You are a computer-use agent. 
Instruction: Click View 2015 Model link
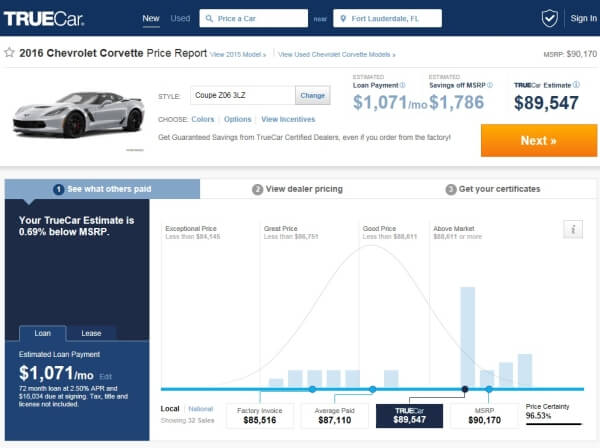tap(238, 55)
